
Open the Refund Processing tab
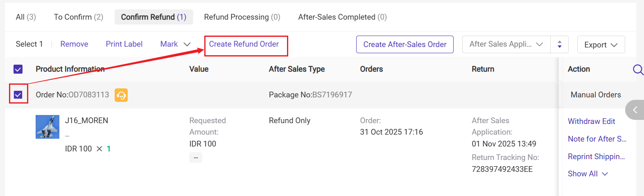(242, 17)
